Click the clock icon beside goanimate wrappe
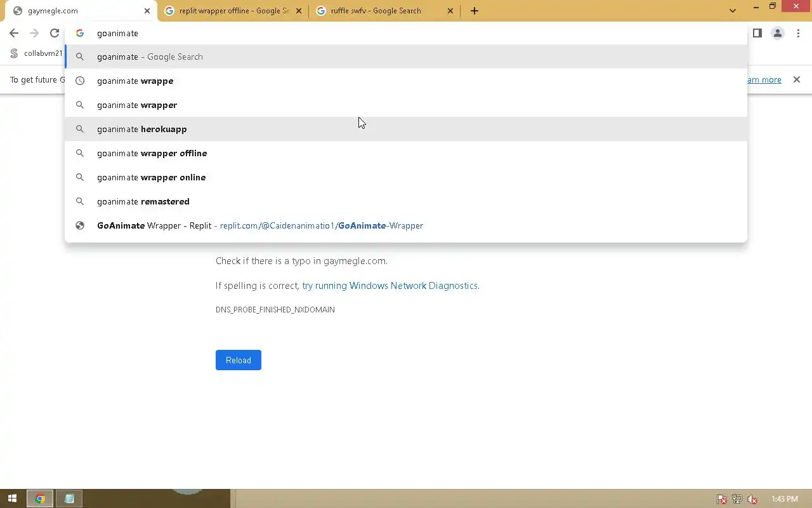 click(80, 81)
